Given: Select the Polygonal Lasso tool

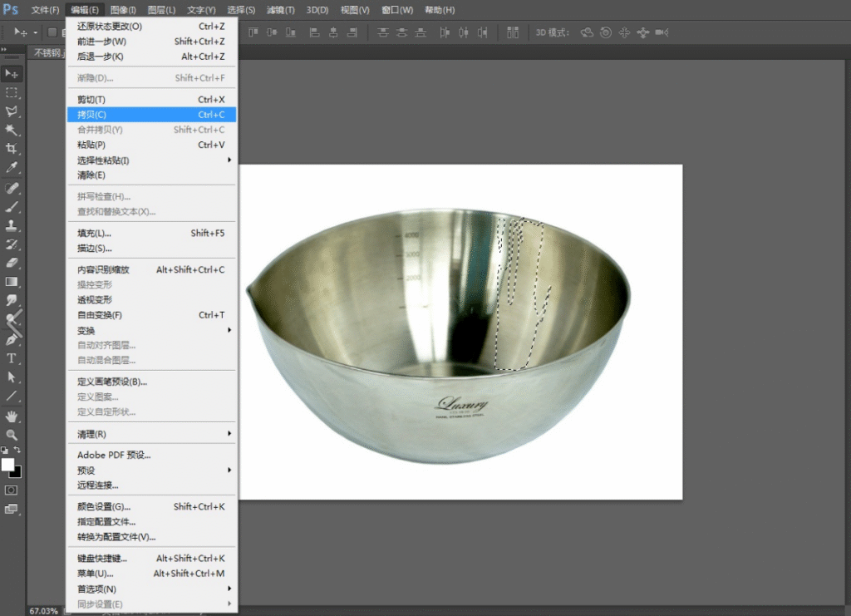Looking at the screenshot, I should point(12,111).
